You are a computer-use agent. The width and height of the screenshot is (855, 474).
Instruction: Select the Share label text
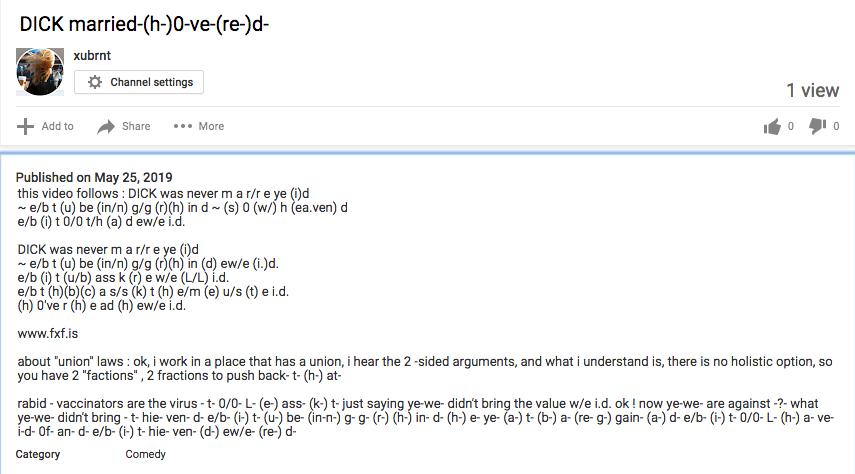click(x=136, y=126)
